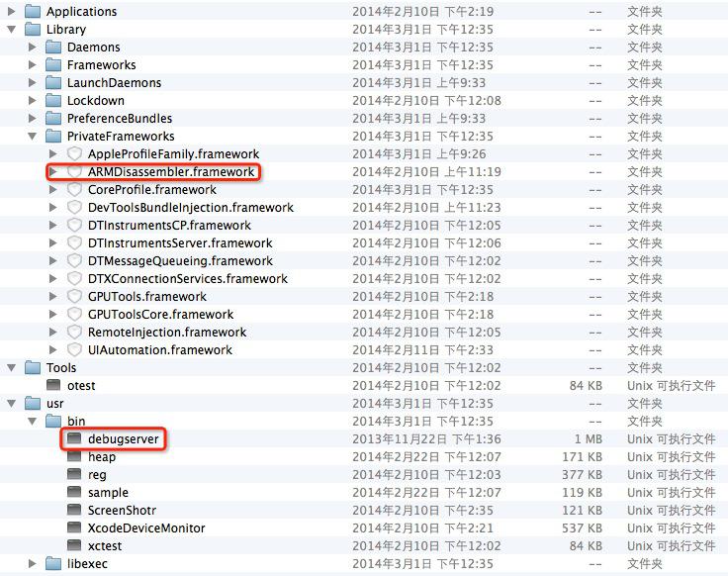Click the Frameworks folder icon
728x576 pixels.
point(53,64)
